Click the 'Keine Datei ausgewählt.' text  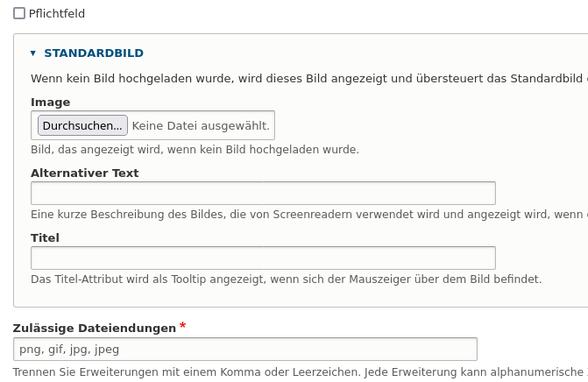coord(201,125)
